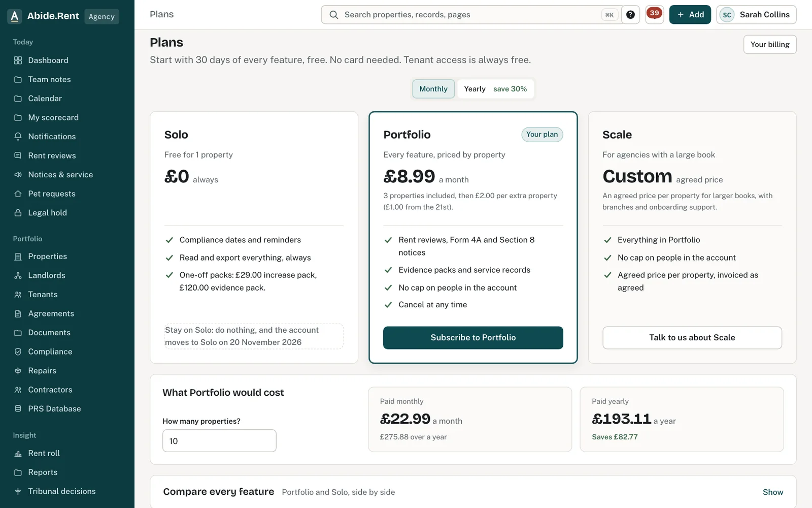Image resolution: width=812 pixels, height=508 pixels.
Task: Click the Notices & service megaphone icon
Action: (x=18, y=175)
